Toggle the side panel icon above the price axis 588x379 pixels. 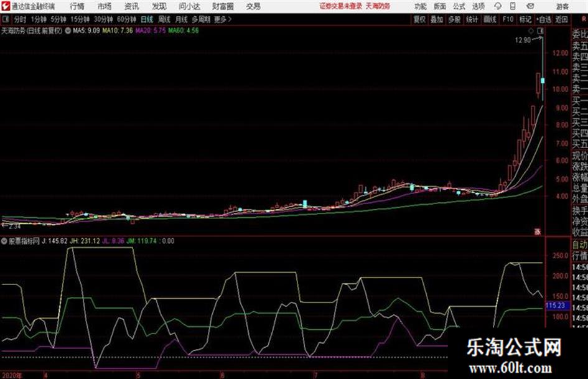tap(540, 30)
